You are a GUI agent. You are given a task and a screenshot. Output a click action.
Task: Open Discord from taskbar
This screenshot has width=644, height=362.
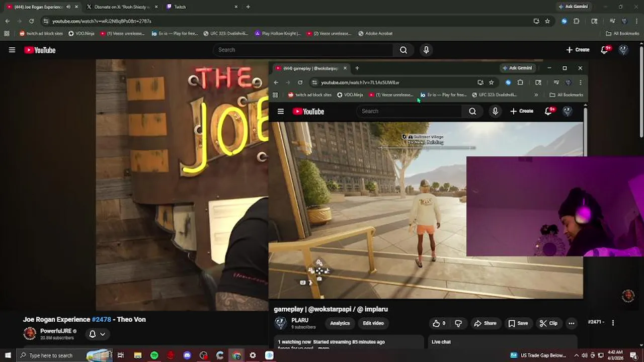187,355
